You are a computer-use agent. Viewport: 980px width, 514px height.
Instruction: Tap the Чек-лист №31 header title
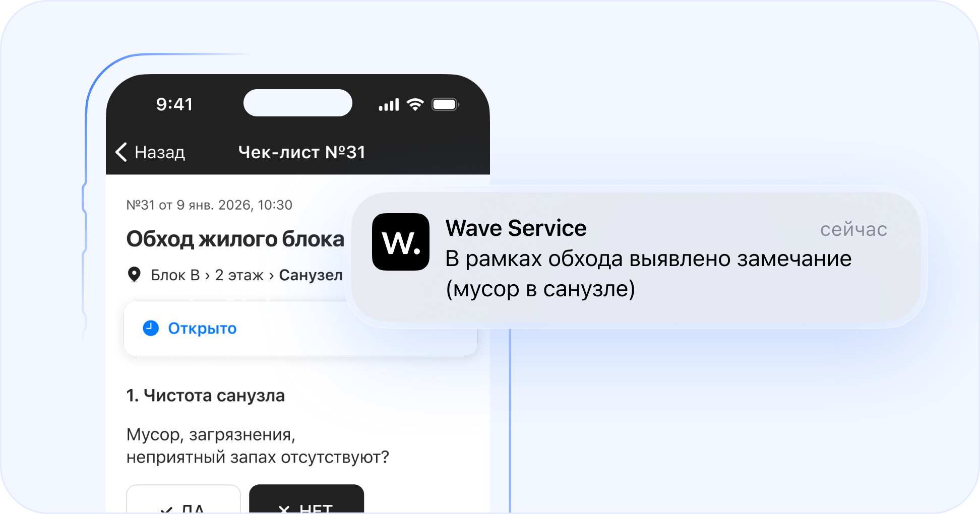[x=301, y=152]
